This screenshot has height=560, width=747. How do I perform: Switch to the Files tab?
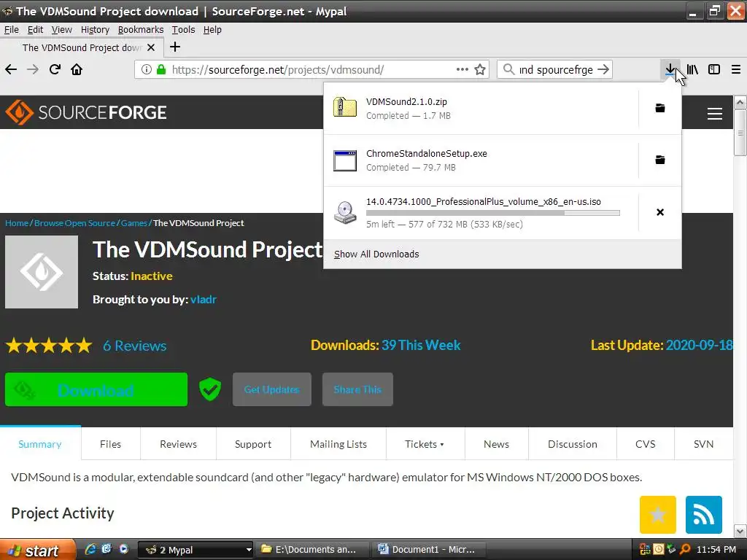click(111, 444)
